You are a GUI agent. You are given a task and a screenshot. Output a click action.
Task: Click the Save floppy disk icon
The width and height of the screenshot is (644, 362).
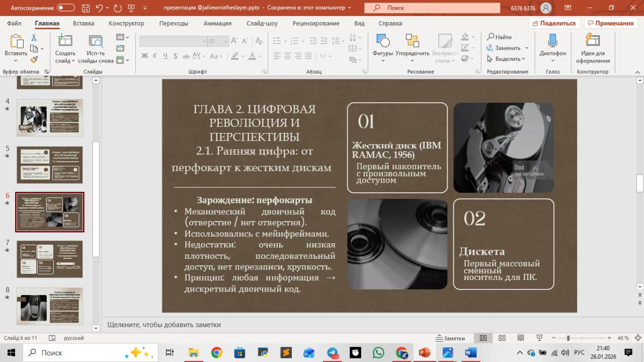click(85, 8)
